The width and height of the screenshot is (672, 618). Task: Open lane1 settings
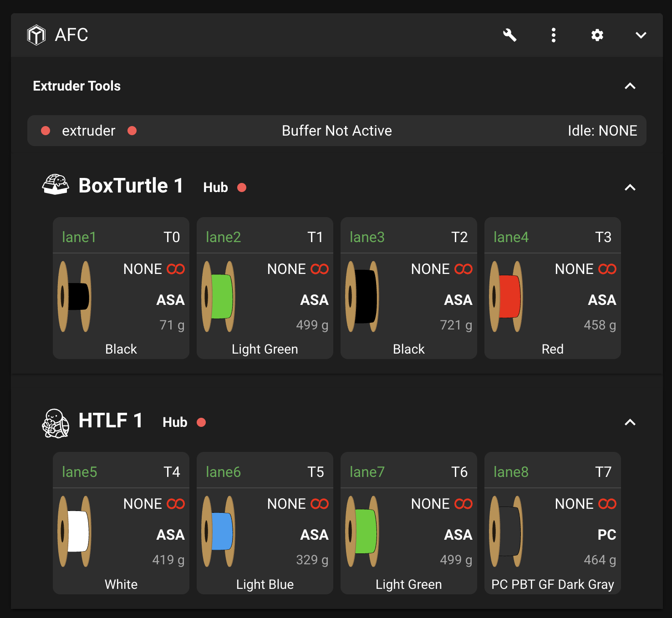[78, 237]
